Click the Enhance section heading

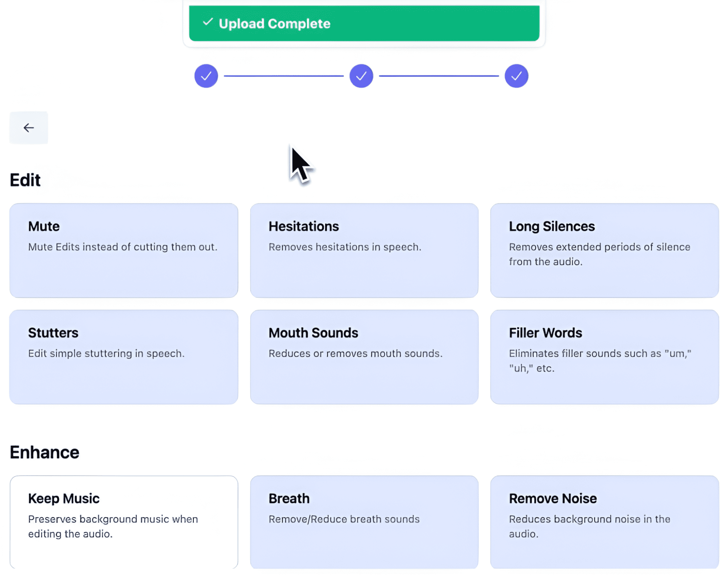[x=44, y=452]
